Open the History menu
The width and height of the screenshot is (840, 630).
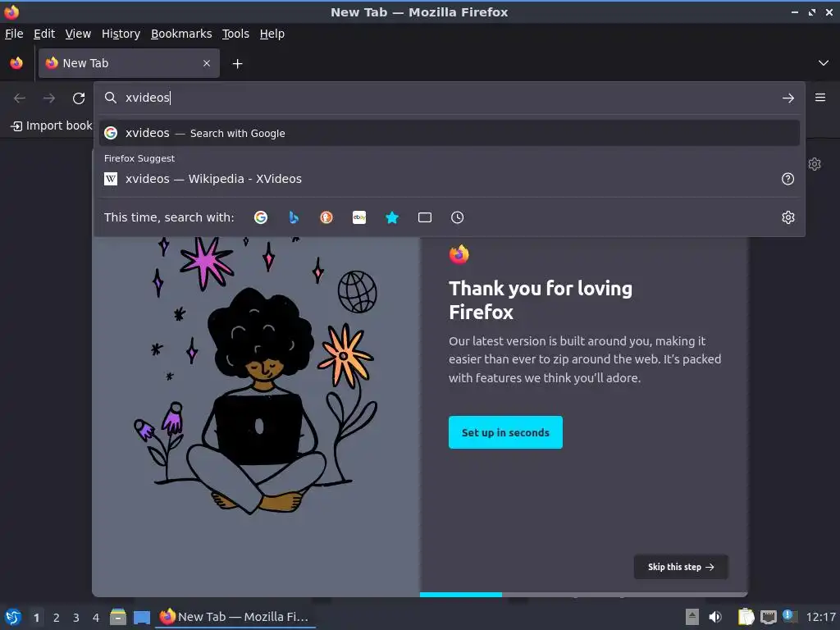121,34
